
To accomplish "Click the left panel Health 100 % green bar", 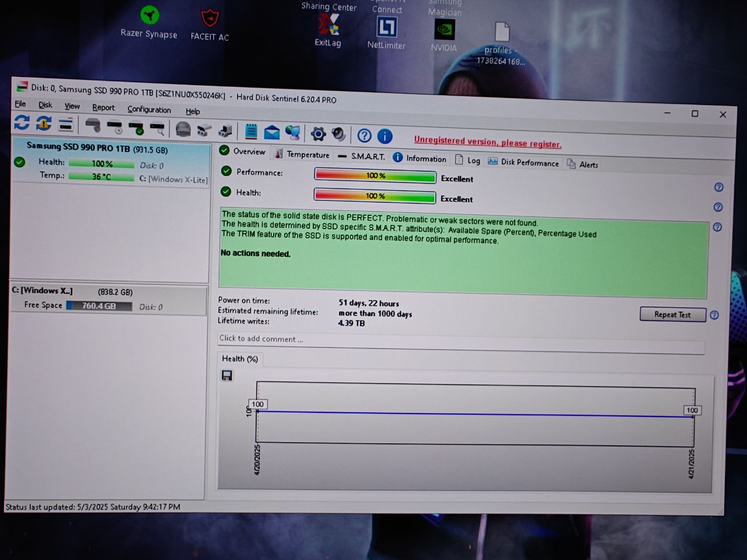I will tap(102, 164).
